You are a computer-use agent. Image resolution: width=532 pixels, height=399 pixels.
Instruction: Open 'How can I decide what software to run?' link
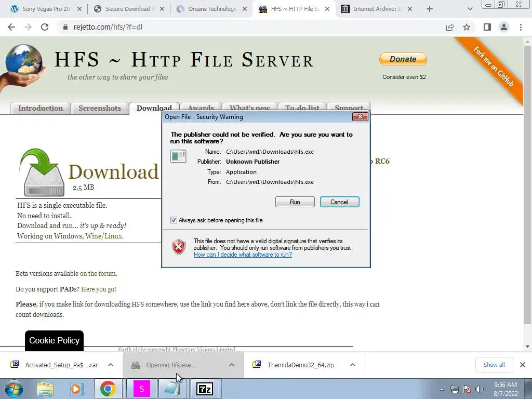243,255
